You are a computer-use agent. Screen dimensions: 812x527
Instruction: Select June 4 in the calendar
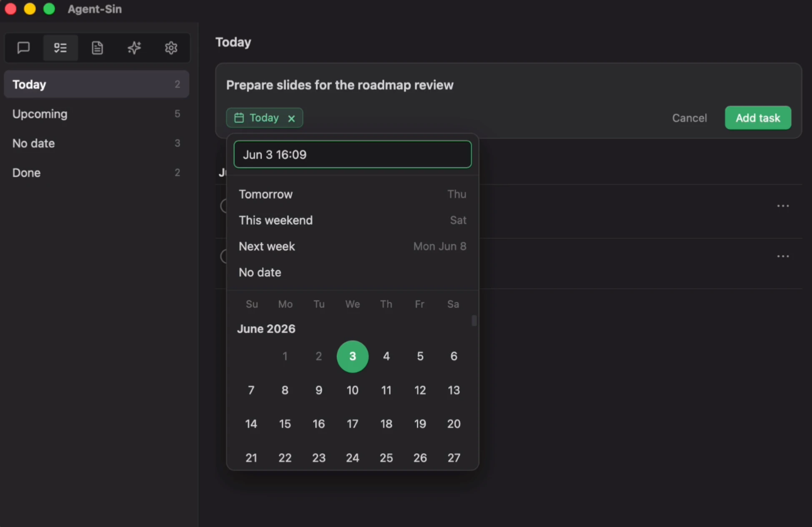(386, 356)
